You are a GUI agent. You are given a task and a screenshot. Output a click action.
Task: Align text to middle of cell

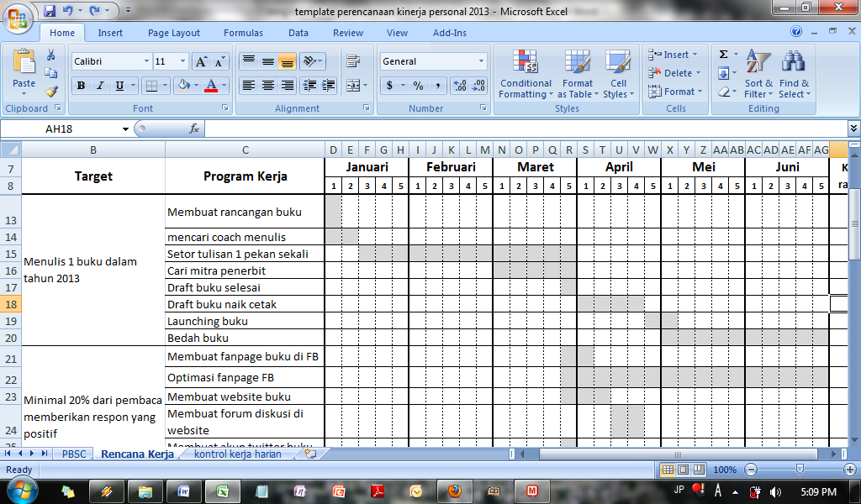click(x=268, y=61)
